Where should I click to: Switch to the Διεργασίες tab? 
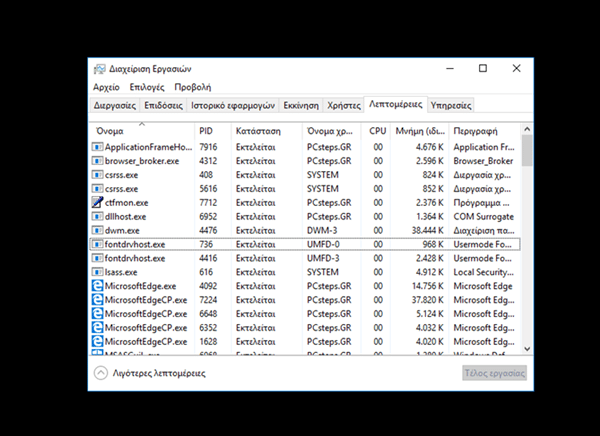click(115, 105)
